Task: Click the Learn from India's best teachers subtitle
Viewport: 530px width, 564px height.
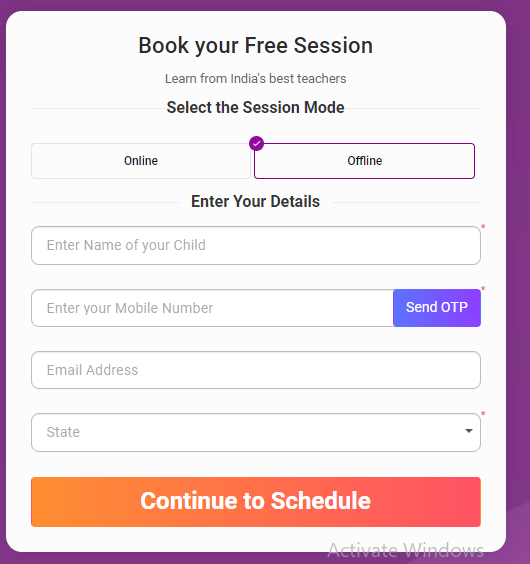Action: [256, 78]
